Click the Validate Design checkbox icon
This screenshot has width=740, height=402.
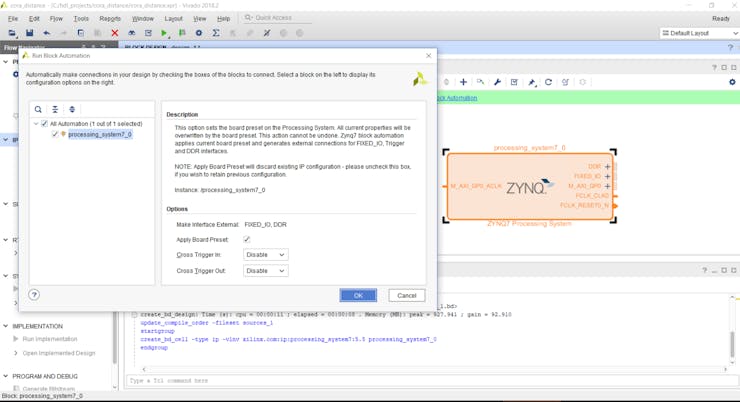(514, 82)
